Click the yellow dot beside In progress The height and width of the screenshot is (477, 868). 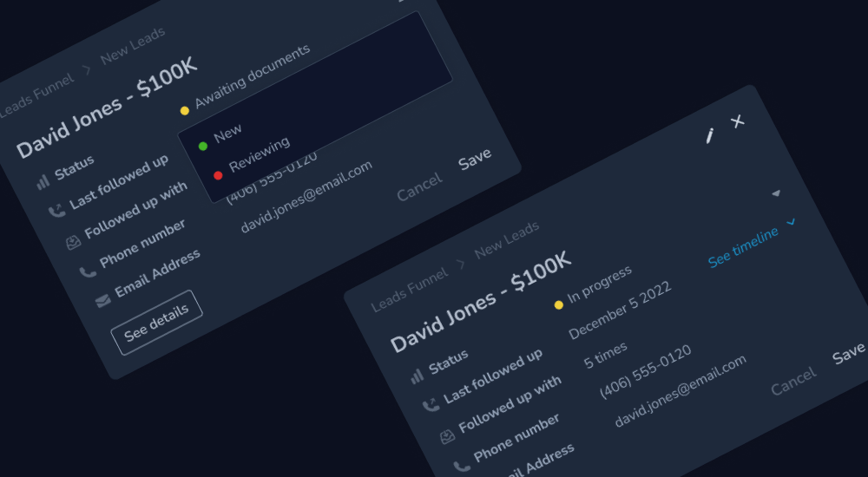(x=558, y=305)
